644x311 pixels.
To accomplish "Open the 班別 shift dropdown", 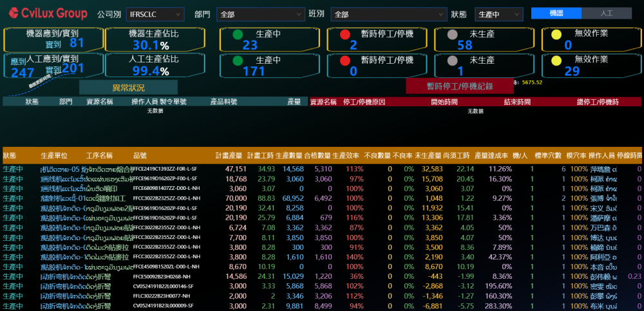I will [387, 14].
